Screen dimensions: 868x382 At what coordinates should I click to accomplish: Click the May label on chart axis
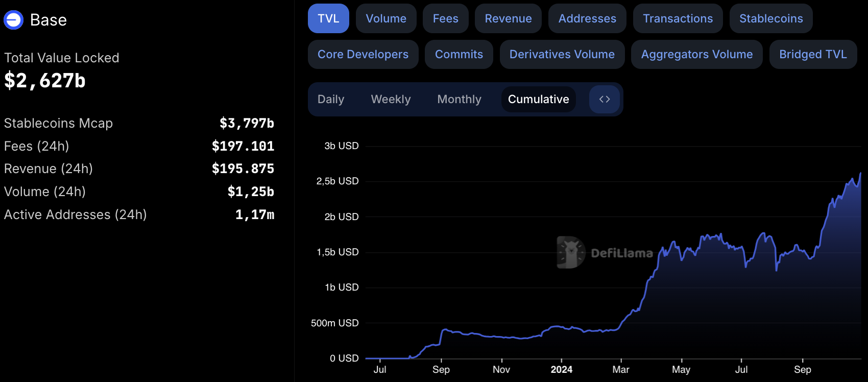click(x=681, y=369)
